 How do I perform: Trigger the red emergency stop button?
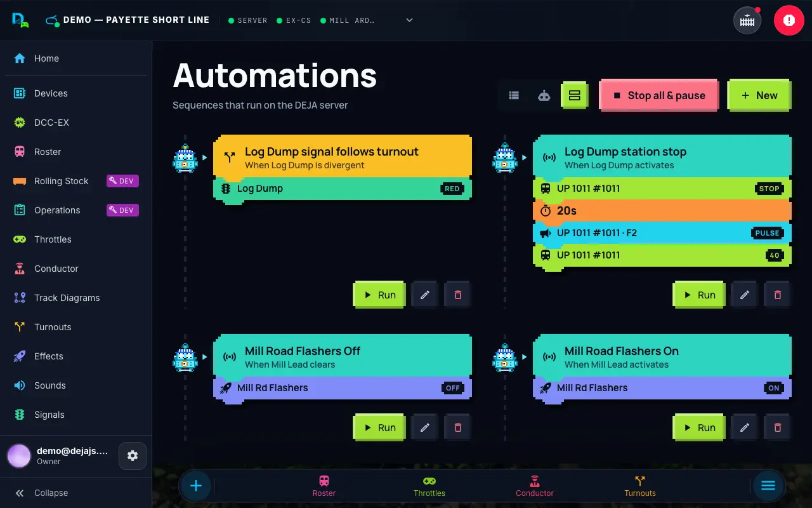[789, 20]
